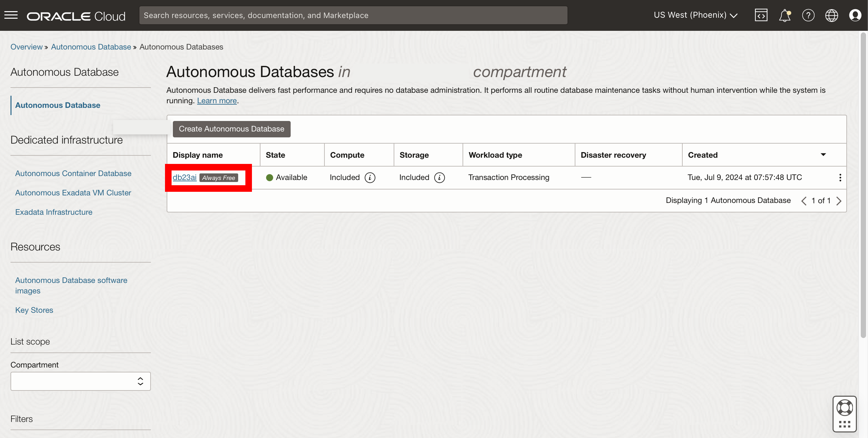Click the creation date Jul 9, 2024 cell
Image resolution: width=868 pixels, height=438 pixels.
click(745, 177)
